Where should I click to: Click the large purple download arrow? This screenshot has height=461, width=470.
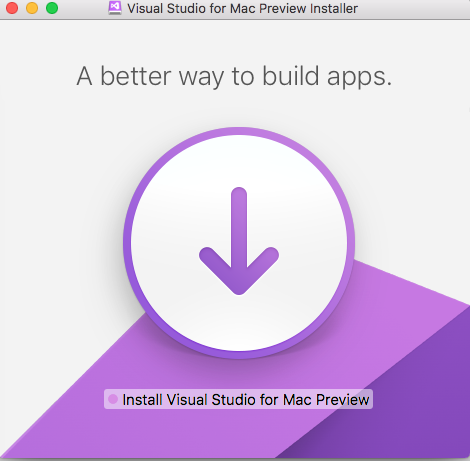click(x=239, y=241)
